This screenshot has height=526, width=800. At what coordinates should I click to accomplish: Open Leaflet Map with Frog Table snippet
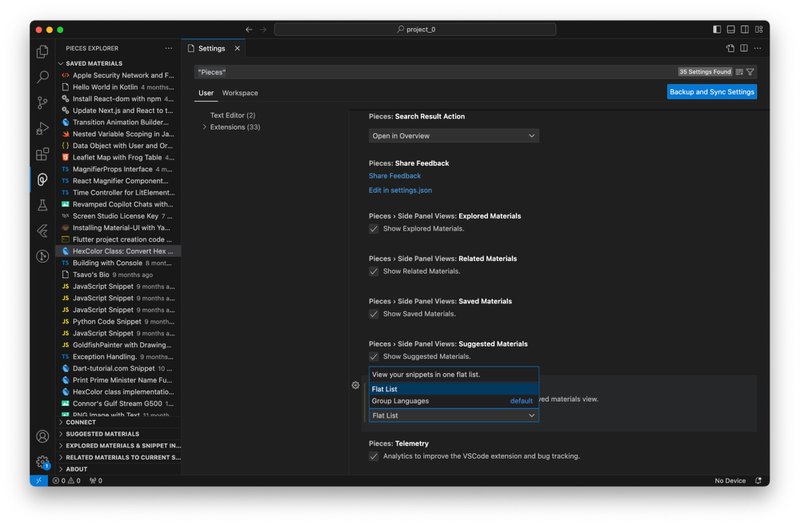pyautogui.click(x=119, y=157)
